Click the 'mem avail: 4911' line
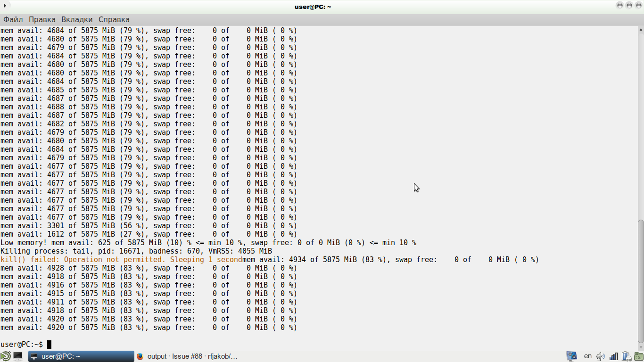Viewport: 644px width, 362px height. [x=149, y=302]
